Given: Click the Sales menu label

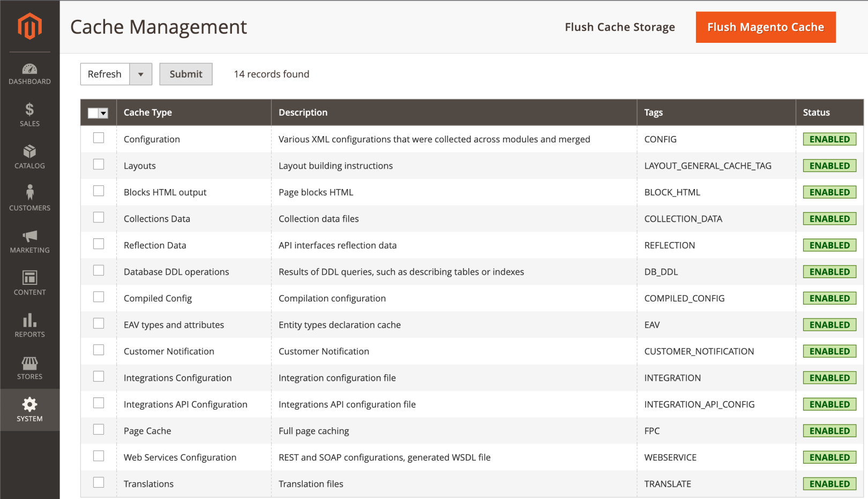Looking at the screenshot, I should [x=29, y=124].
